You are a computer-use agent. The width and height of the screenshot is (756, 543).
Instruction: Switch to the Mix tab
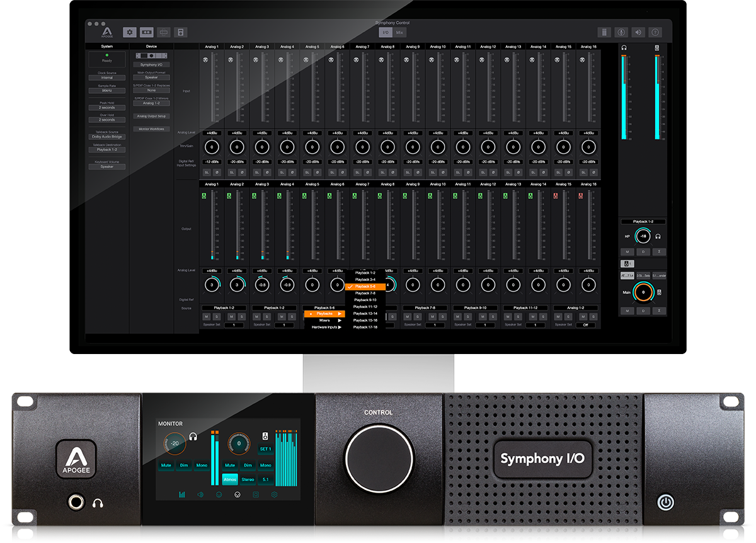399,32
